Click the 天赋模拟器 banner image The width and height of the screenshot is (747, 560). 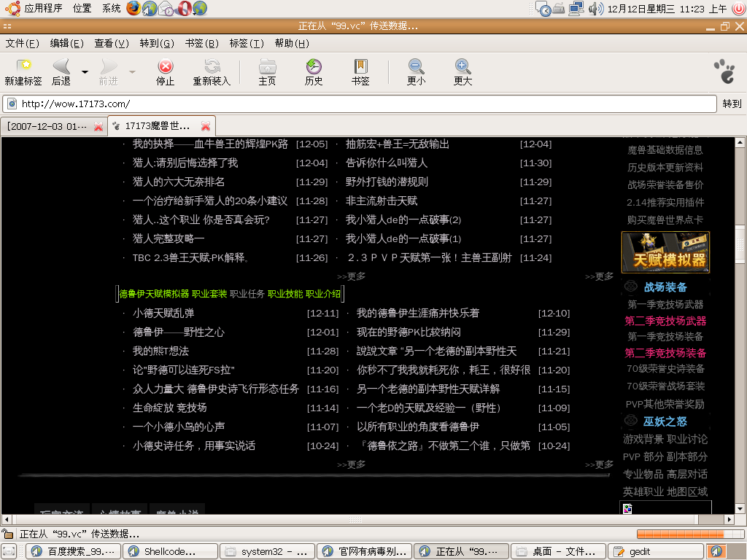pos(665,252)
